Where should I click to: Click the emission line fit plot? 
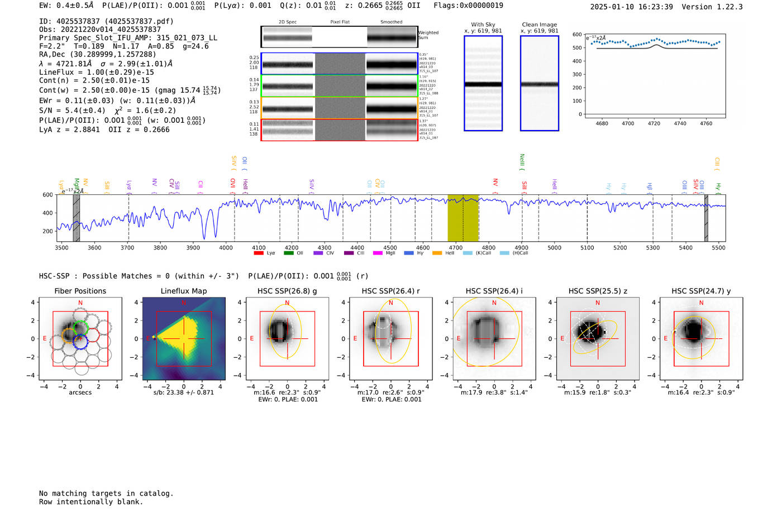click(x=655, y=76)
